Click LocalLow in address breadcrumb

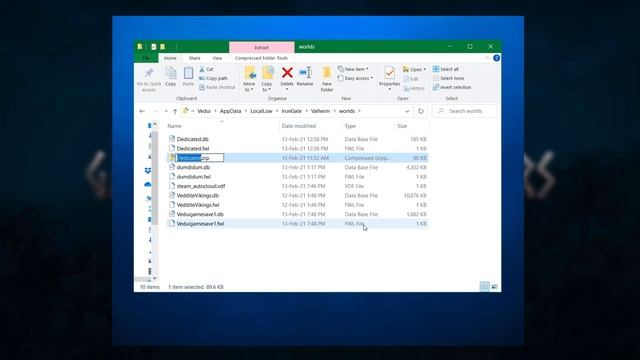(261, 111)
